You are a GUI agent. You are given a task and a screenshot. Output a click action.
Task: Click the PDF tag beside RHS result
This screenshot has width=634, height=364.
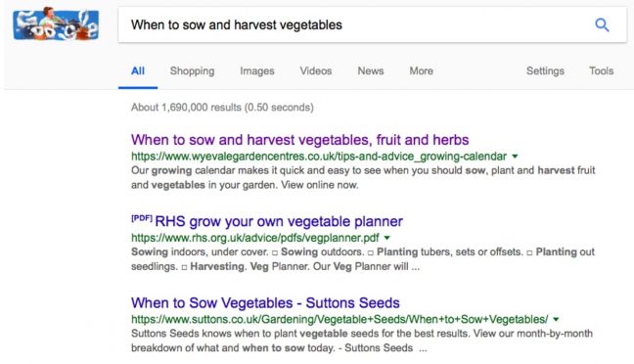[x=142, y=218]
